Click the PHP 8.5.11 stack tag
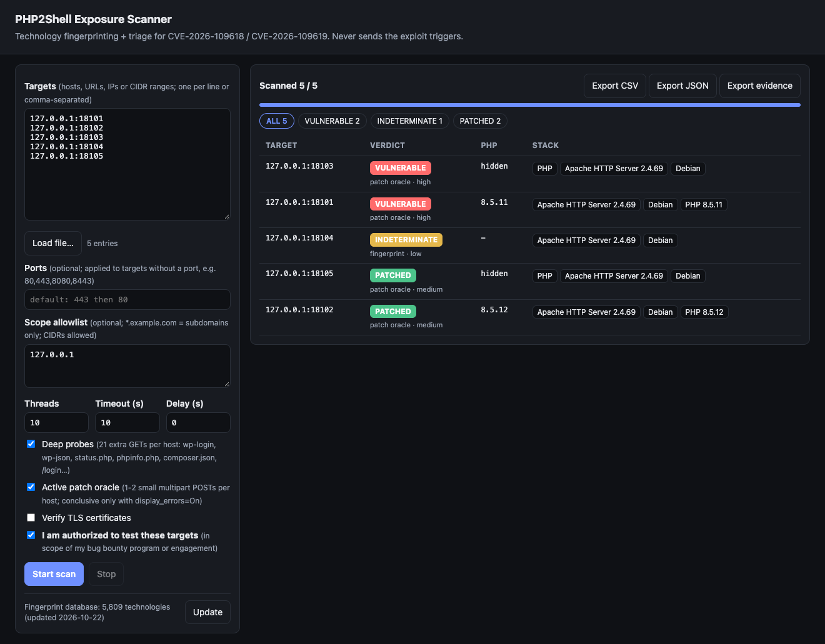This screenshot has width=825, height=644. coord(704,205)
